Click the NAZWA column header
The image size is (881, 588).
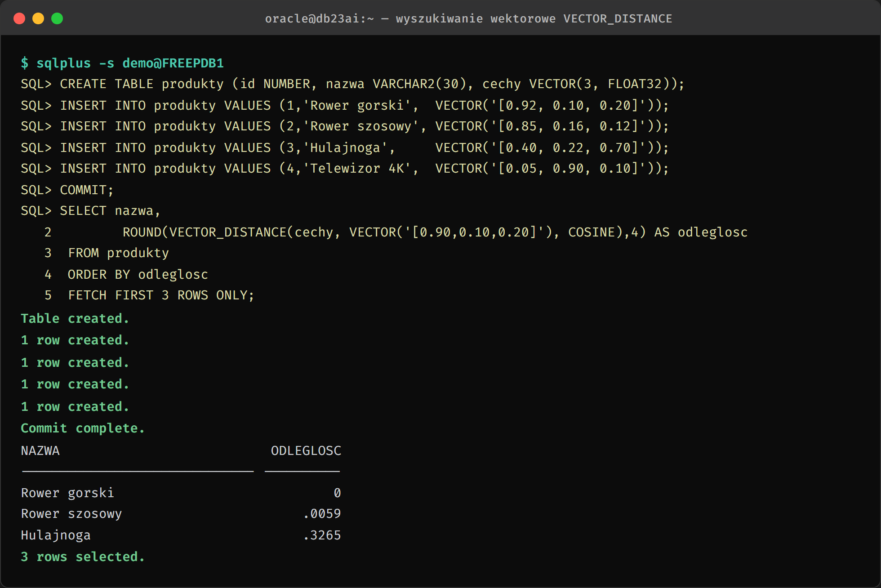tap(40, 450)
